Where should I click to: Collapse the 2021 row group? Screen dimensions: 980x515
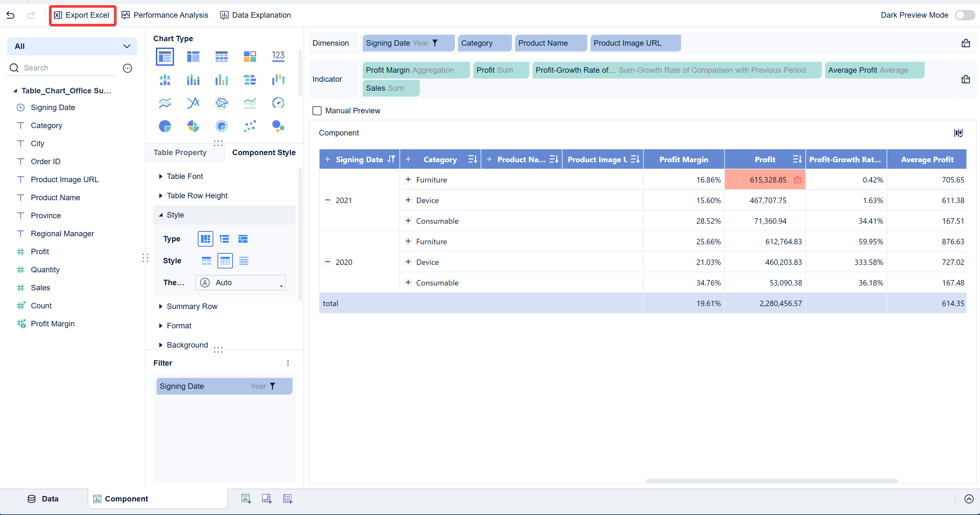[x=327, y=200]
